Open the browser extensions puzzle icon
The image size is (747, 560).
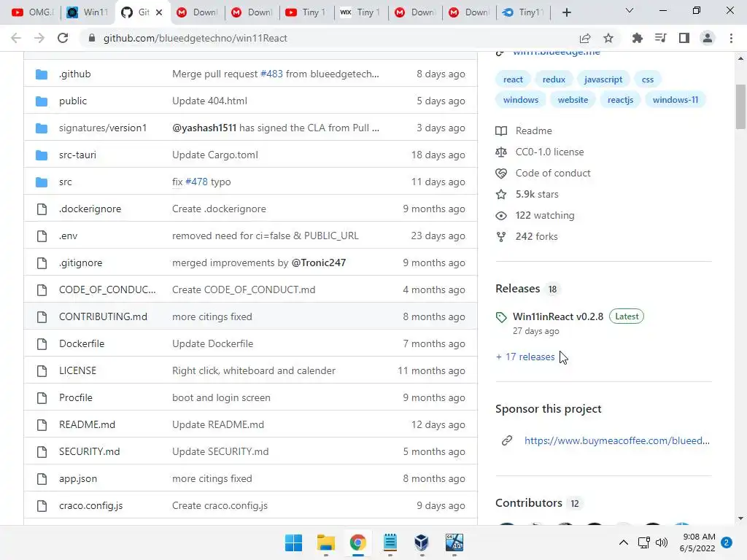[637, 38]
